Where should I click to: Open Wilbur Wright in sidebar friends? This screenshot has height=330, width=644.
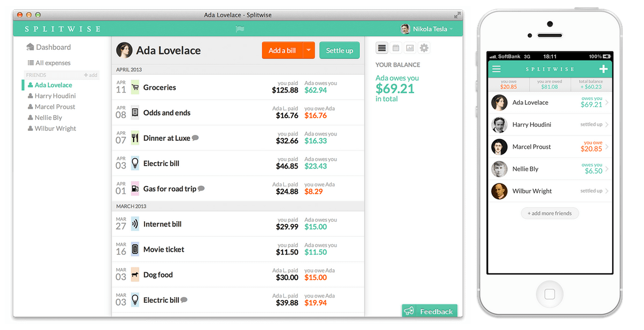point(52,129)
